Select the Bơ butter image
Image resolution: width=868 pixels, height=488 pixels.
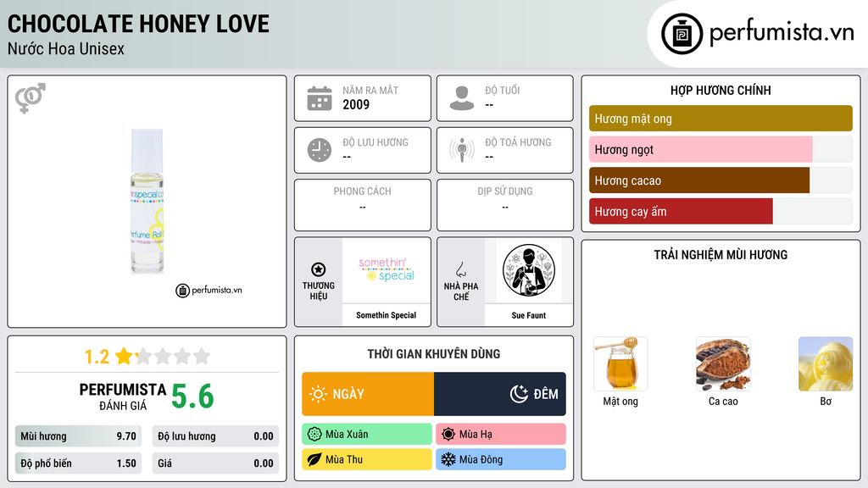coord(826,364)
